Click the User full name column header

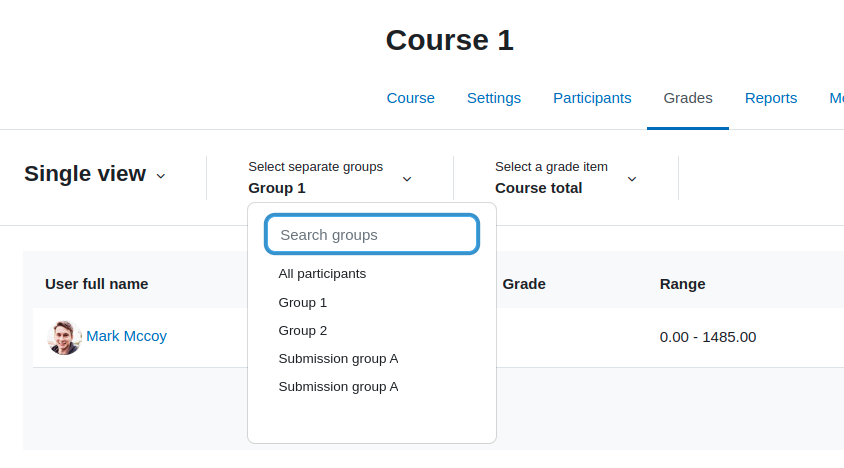(x=97, y=284)
